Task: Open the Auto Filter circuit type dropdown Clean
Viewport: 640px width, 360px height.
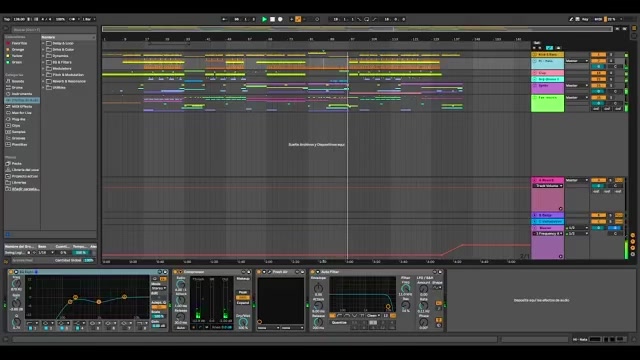Action: click(373, 316)
